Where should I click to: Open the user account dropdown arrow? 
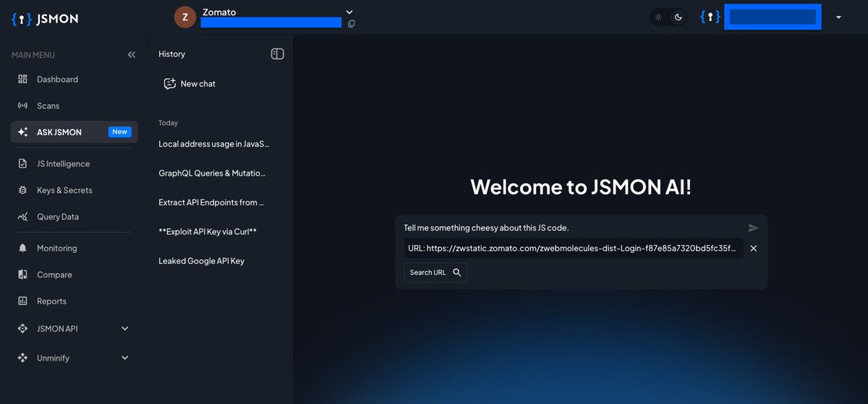[838, 17]
